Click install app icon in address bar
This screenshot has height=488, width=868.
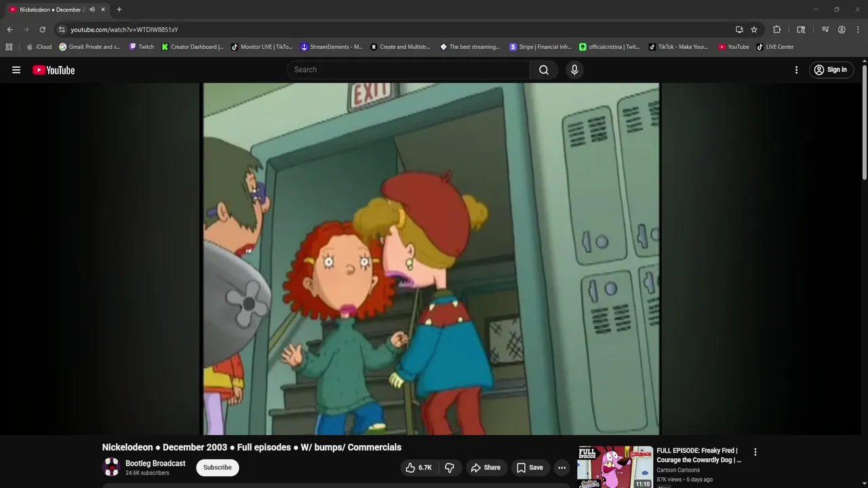pyautogui.click(x=739, y=30)
